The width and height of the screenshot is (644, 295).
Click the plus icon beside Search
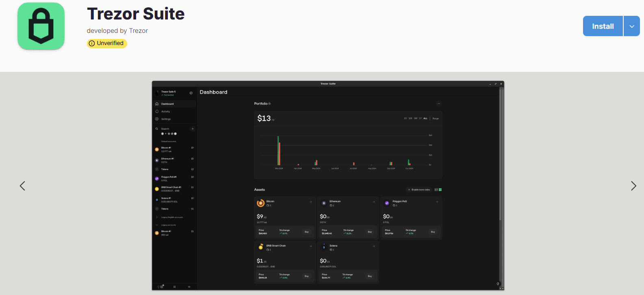pyautogui.click(x=193, y=129)
